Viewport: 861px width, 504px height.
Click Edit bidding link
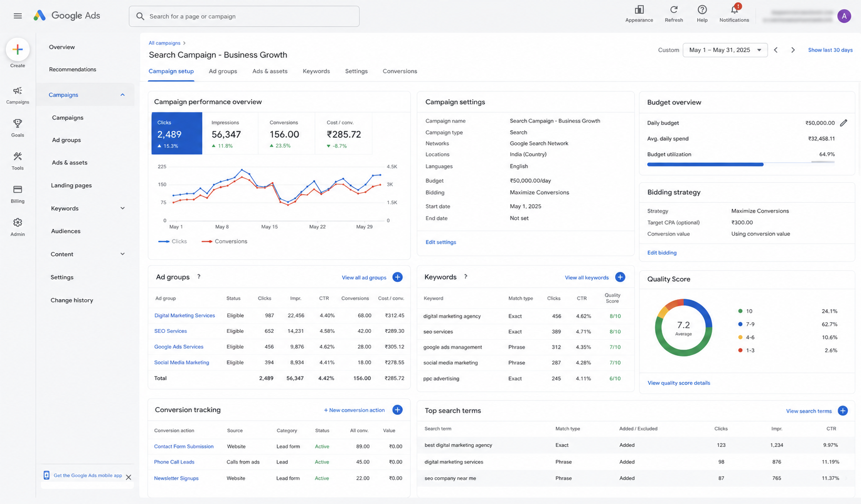pos(662,253)
